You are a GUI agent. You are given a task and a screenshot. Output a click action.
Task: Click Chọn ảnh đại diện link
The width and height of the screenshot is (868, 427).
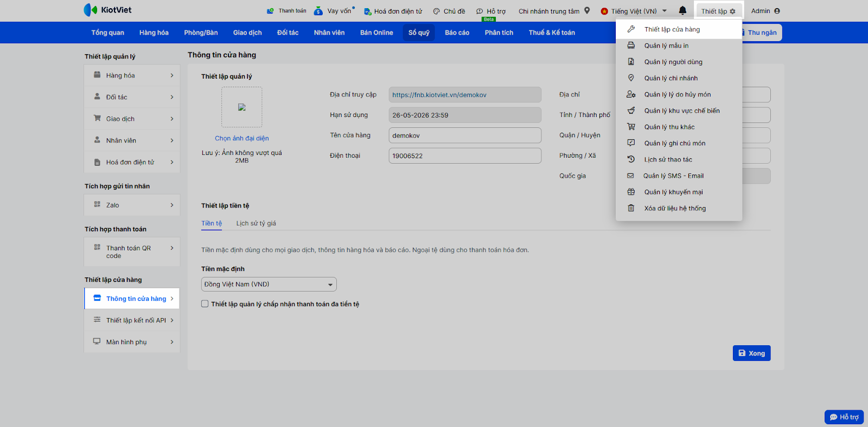click(x=242, y=138)
